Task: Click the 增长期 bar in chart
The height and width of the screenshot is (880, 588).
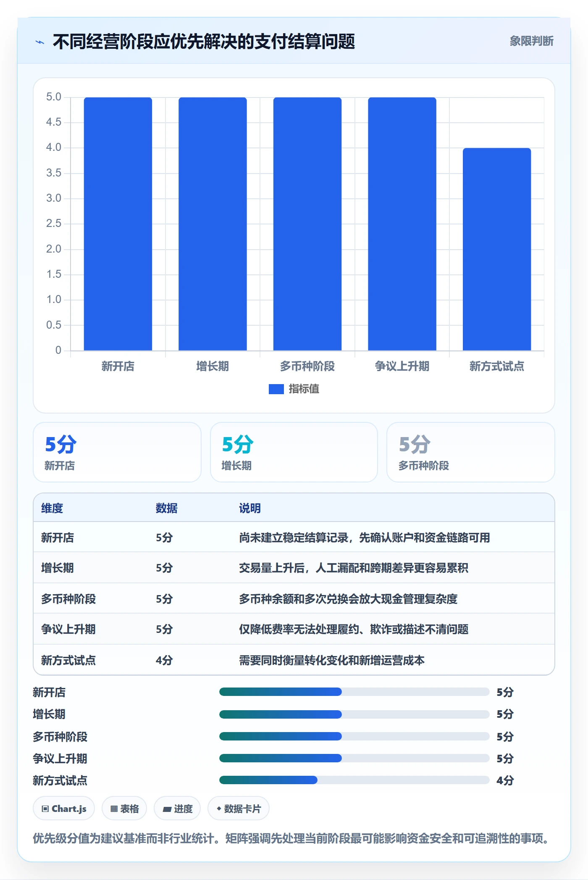Action: (213, 224)
